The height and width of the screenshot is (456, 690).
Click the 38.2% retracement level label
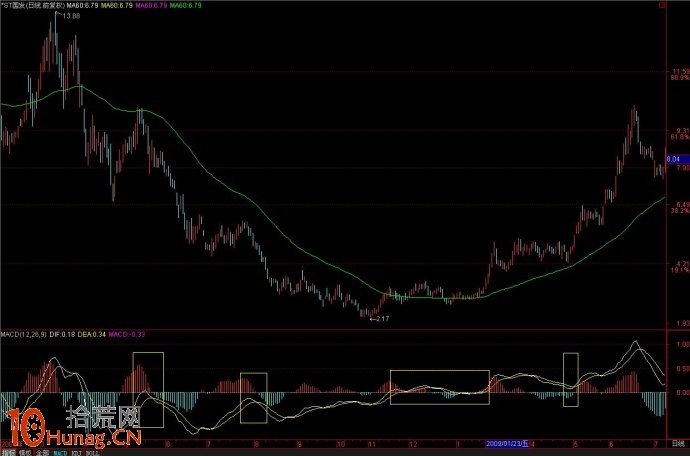(679, 211)
